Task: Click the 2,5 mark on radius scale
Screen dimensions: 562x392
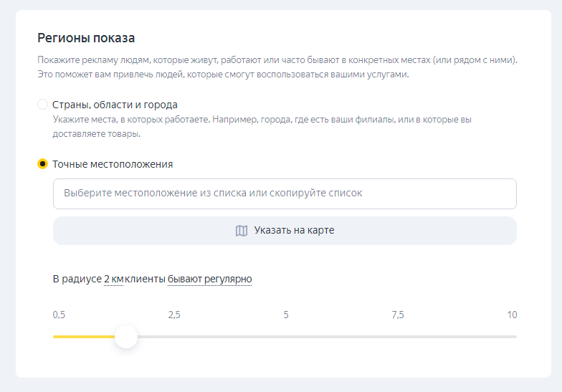Action: coord(173,315)
